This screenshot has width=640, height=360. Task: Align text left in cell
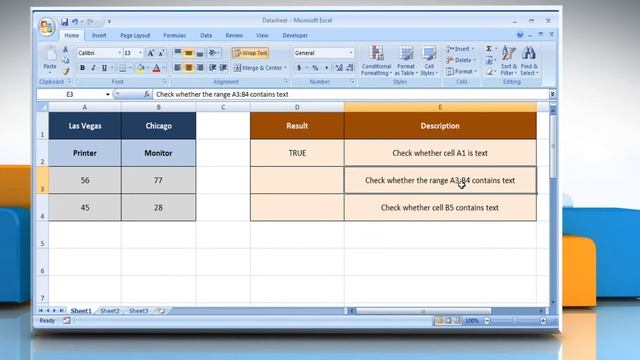click(x=178, y=67)
